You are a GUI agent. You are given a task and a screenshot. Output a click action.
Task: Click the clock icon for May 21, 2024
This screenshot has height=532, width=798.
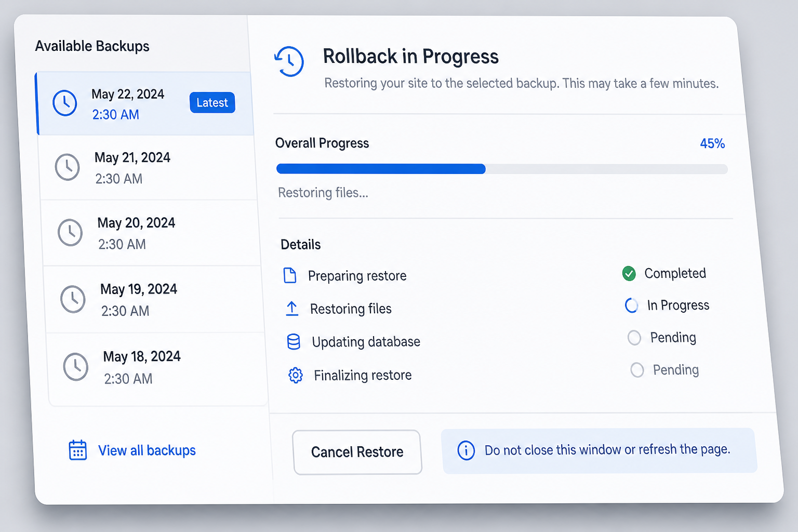click(68, 167)
